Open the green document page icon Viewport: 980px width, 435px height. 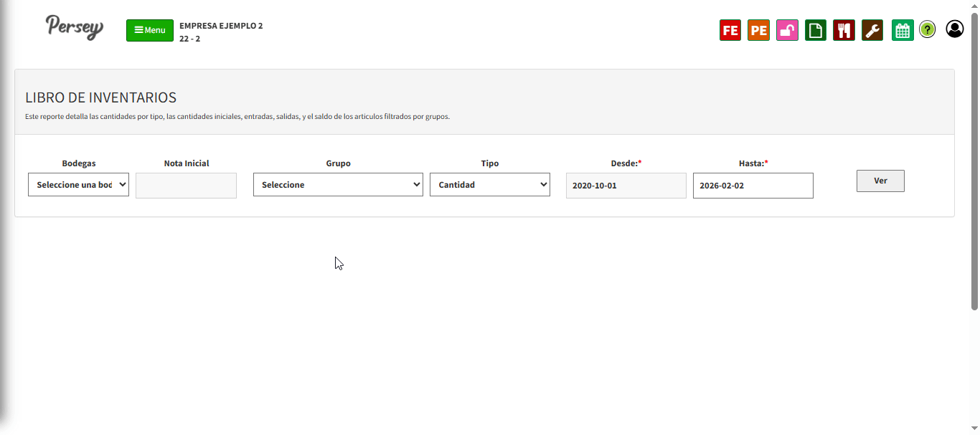click(815, 30)
